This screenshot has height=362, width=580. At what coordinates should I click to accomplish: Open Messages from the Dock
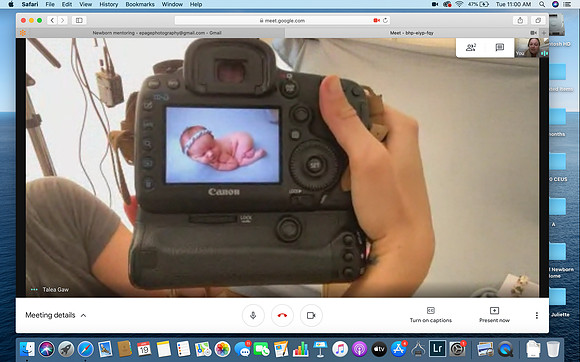pos(242,349)
